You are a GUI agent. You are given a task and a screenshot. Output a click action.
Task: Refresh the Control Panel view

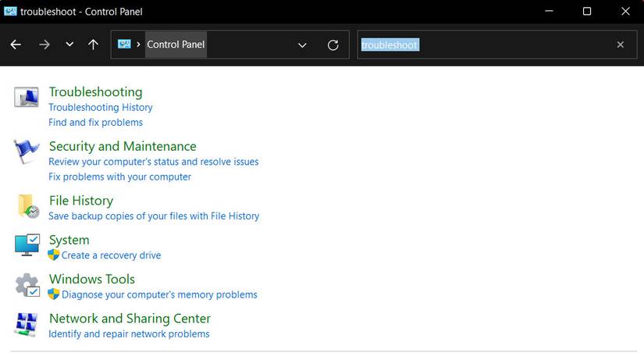pyautogui.click(x=333, y=45)
